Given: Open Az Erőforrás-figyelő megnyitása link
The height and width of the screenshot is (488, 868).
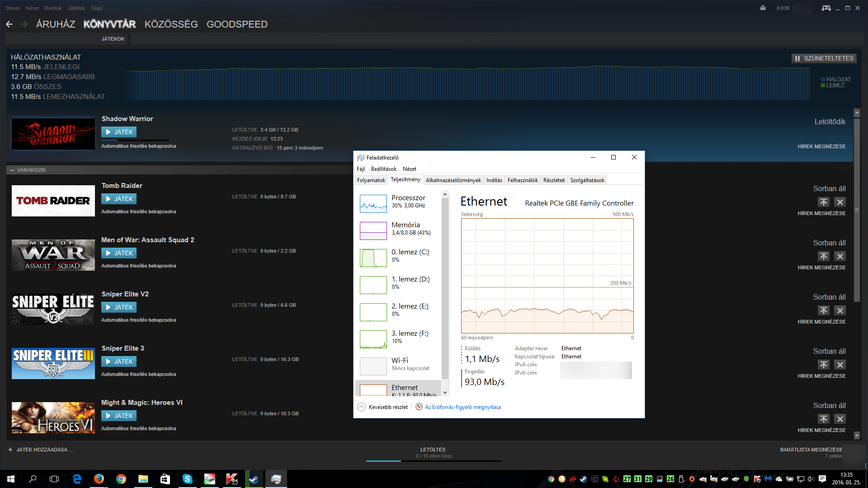Looking at the screenshot, I should pyautogui.click(x=462, y=407).
